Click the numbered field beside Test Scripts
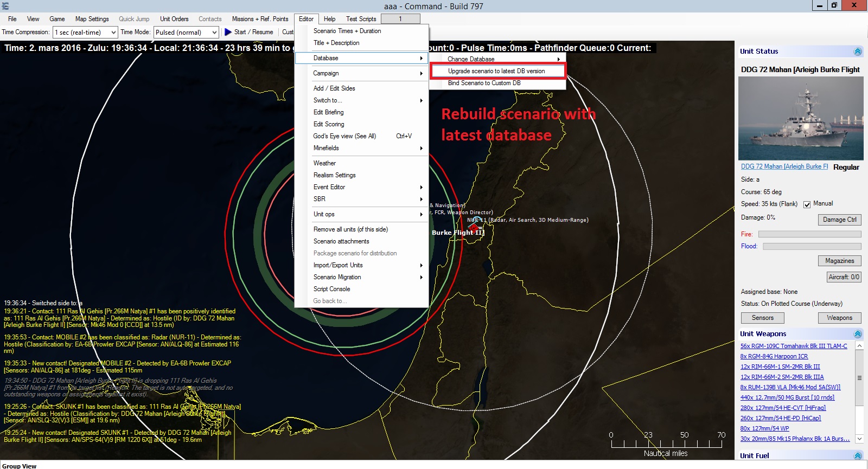 pyautogui.click(x=400, y=19)
